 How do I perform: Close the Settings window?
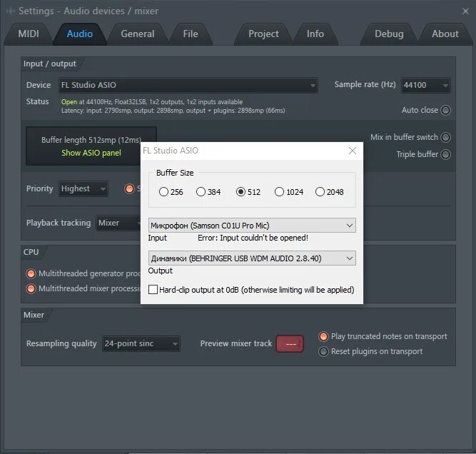pos(465,11)
